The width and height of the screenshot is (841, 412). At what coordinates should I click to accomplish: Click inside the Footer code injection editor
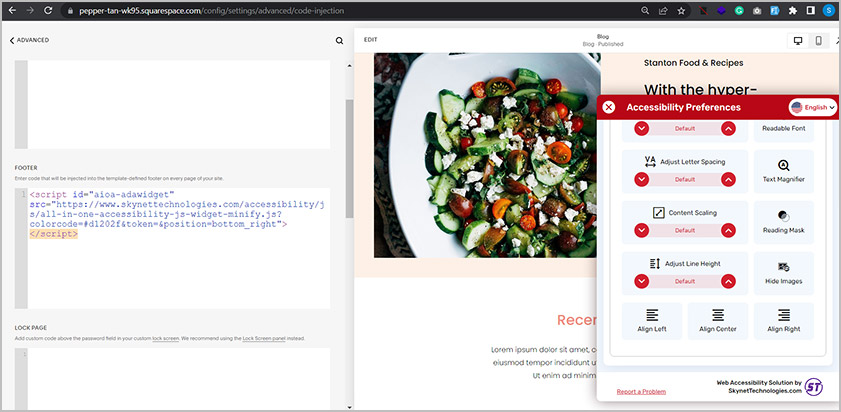pos(179,248)
